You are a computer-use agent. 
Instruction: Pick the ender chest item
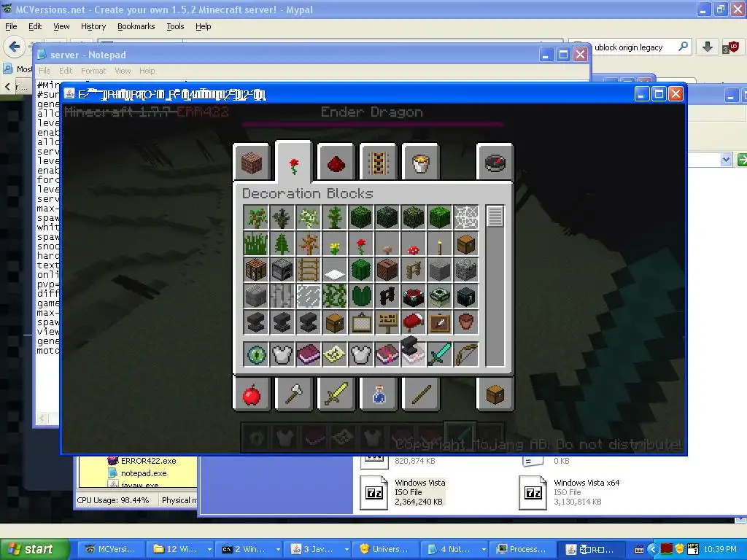click(466, 296)
